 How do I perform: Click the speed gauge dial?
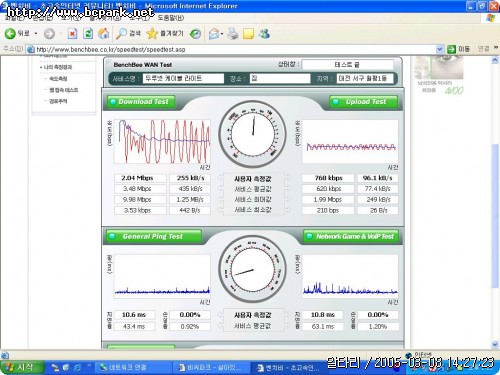pos(253,134)
